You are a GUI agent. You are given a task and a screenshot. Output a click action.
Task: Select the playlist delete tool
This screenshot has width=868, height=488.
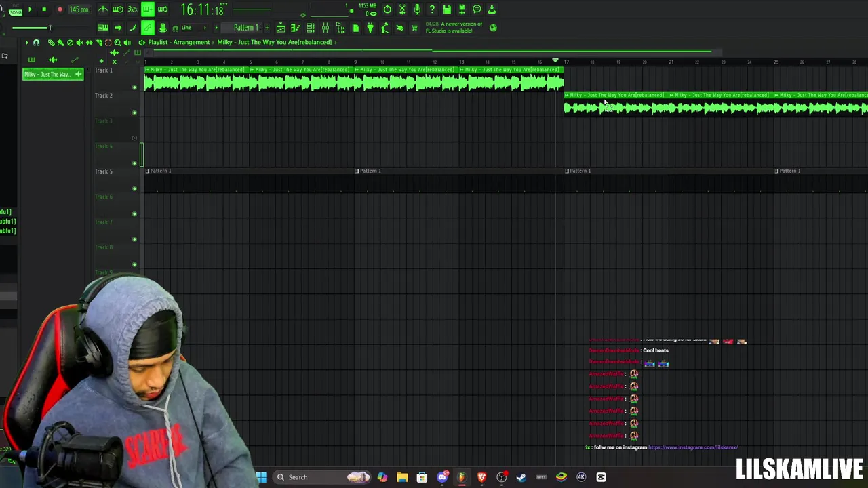pos(70,42)
